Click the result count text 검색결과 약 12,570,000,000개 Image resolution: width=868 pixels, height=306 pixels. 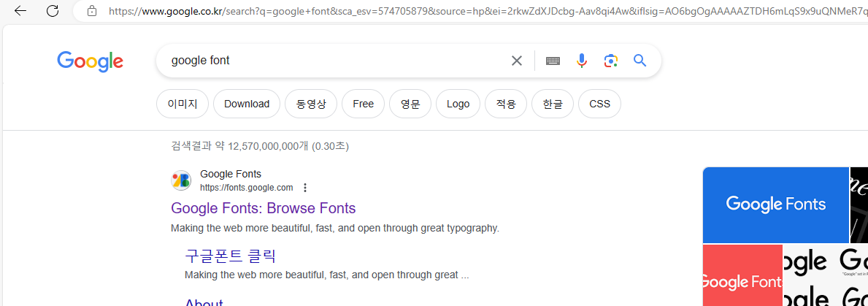click(x=260, y=146)
